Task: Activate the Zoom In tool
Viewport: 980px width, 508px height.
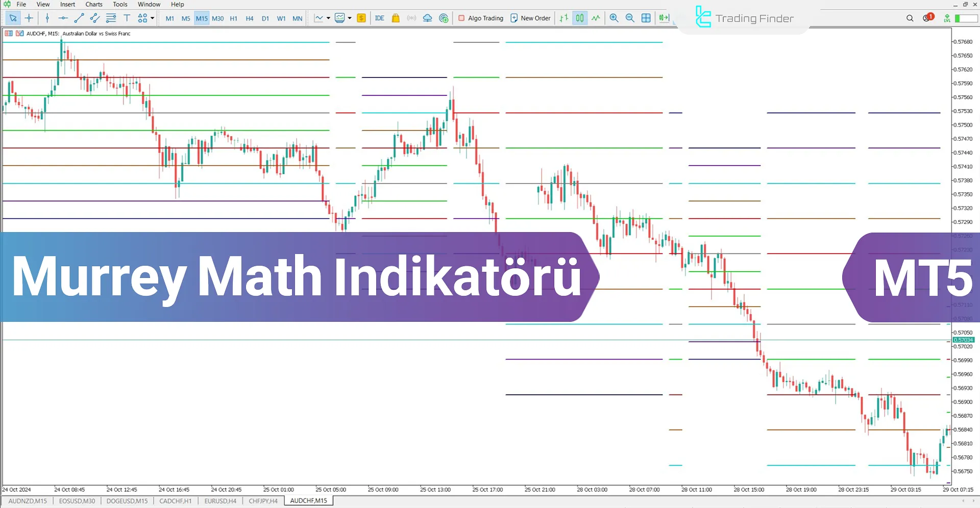Action: [614, 18]
